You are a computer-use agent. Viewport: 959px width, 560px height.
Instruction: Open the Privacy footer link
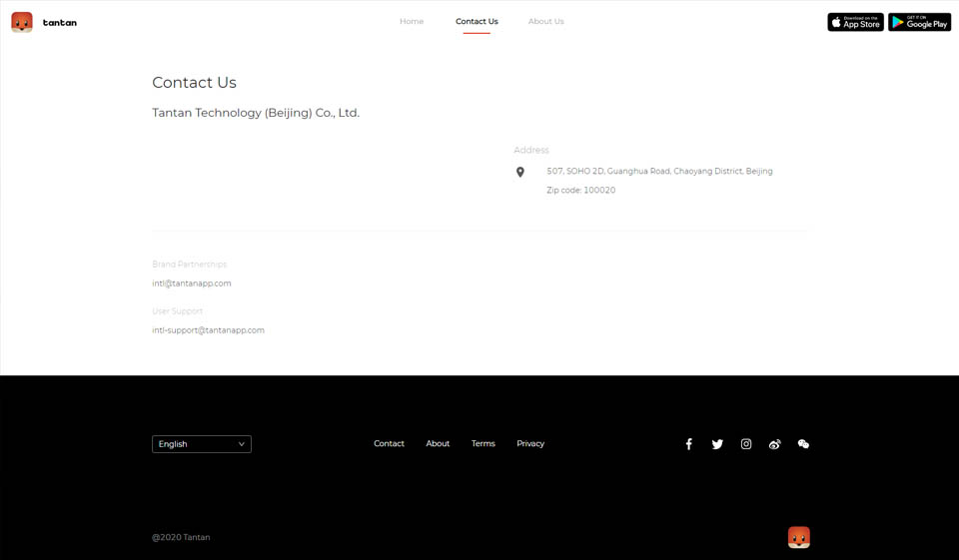click(530, 443)
